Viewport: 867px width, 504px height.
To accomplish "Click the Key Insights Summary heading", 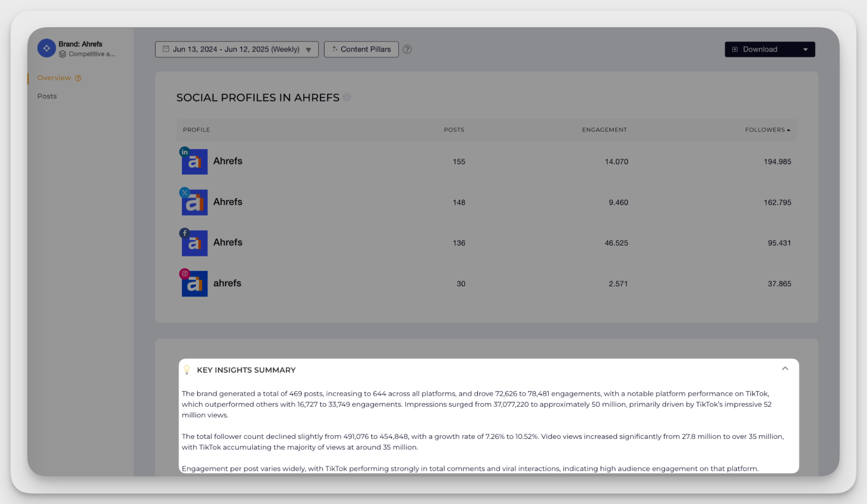I will point(246,370).
